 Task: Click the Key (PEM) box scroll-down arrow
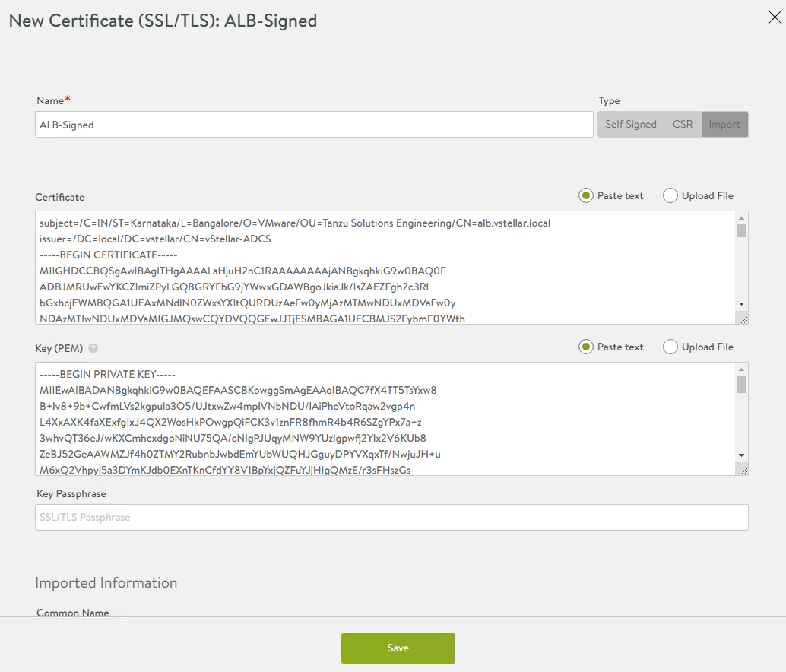(741, 455)
